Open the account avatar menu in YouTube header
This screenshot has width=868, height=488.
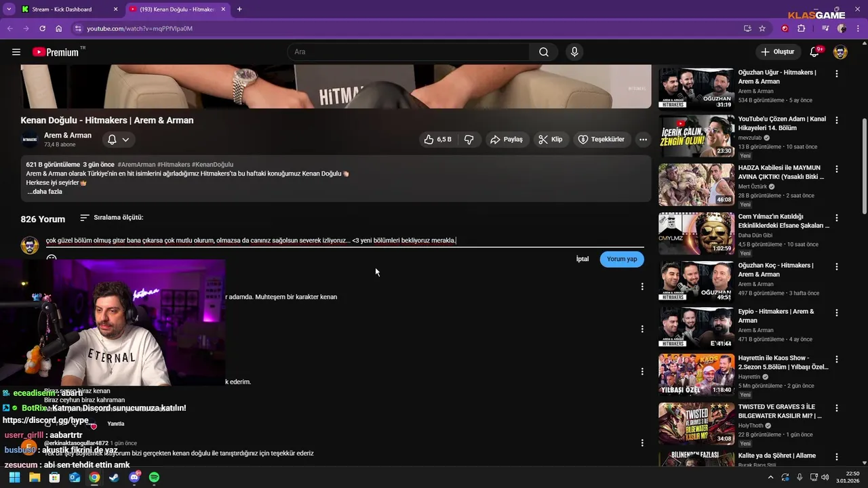tap(840, 52)
